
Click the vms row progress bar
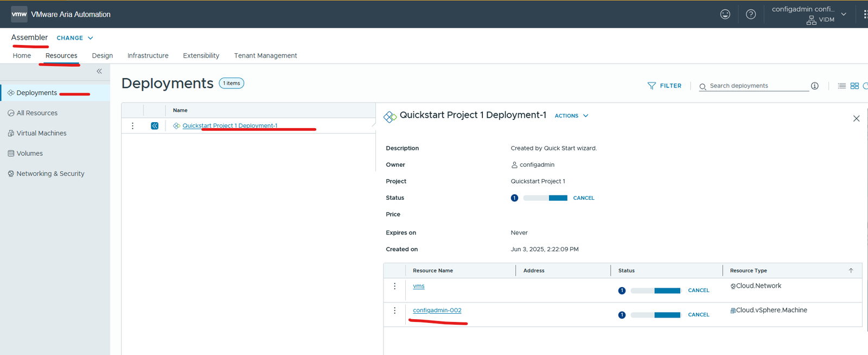coord(655,291)
